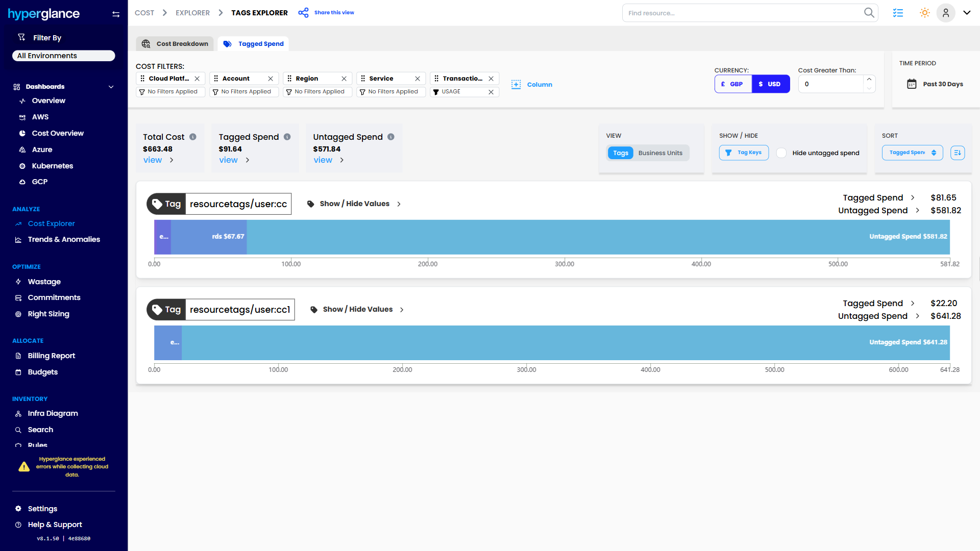Open the Tag Keys filter button
Image resolution: width=980 pixels, height=551 pixels.
coord(744,153)
